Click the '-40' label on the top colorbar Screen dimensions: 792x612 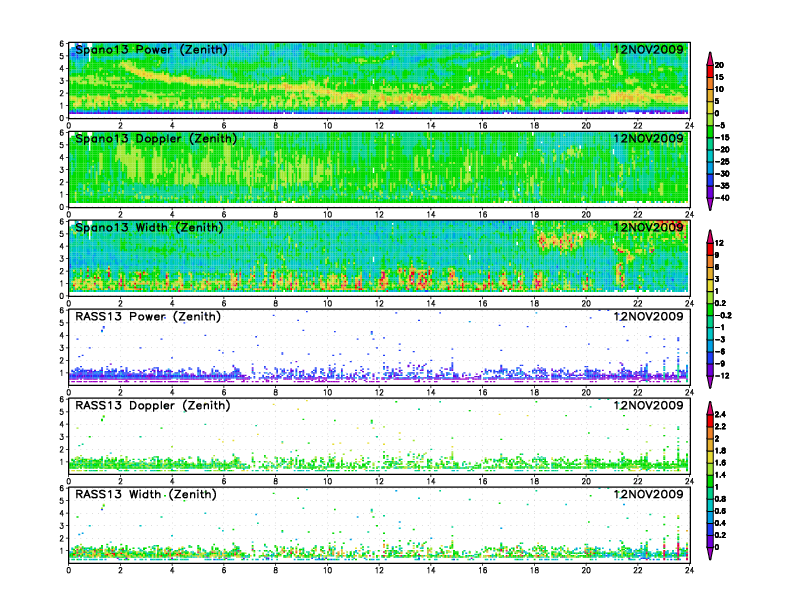tap(722, 198)
